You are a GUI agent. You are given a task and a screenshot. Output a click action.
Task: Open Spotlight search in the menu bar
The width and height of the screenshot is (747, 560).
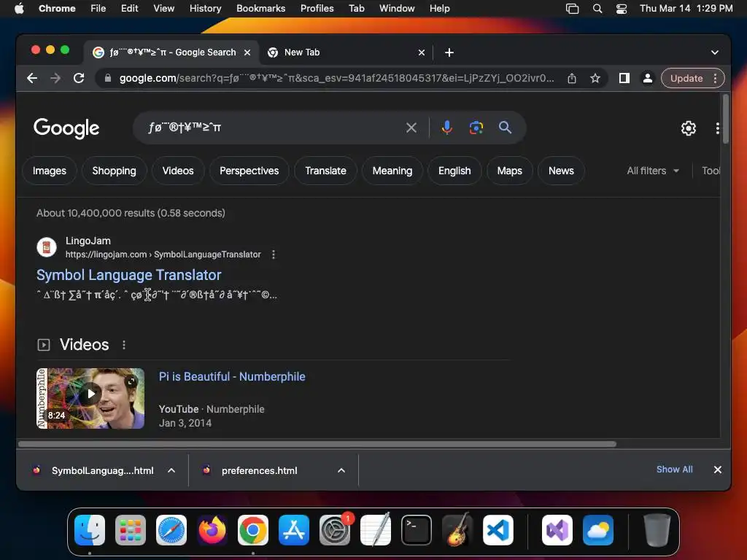(x=597, y=9)
